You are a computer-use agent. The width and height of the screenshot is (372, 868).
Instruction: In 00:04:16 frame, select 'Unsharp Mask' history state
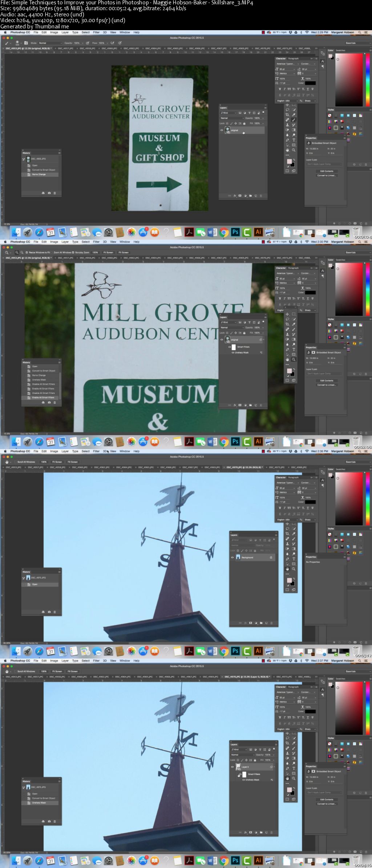(x=40, y=803)
